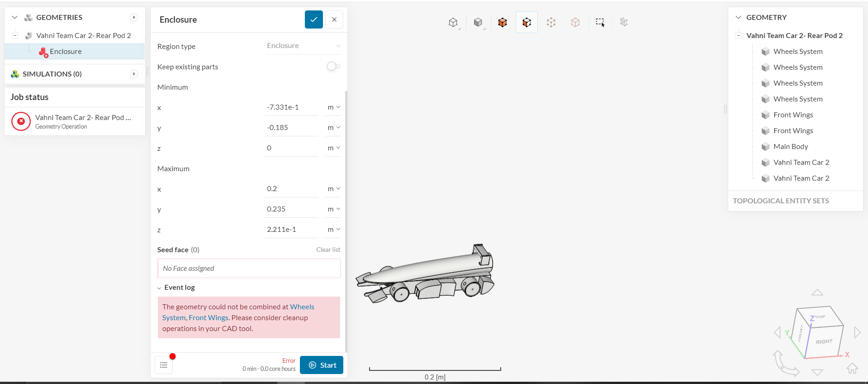The image size is (868, 384).
Task: Activate volume selection with solid orange cube icon
Action: click(503, 22)
